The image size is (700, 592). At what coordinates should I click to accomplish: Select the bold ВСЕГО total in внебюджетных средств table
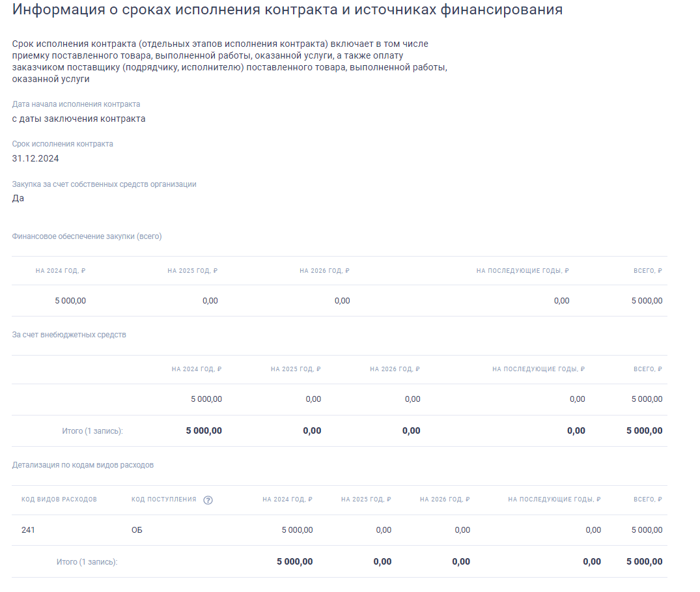tap(645, 431)
